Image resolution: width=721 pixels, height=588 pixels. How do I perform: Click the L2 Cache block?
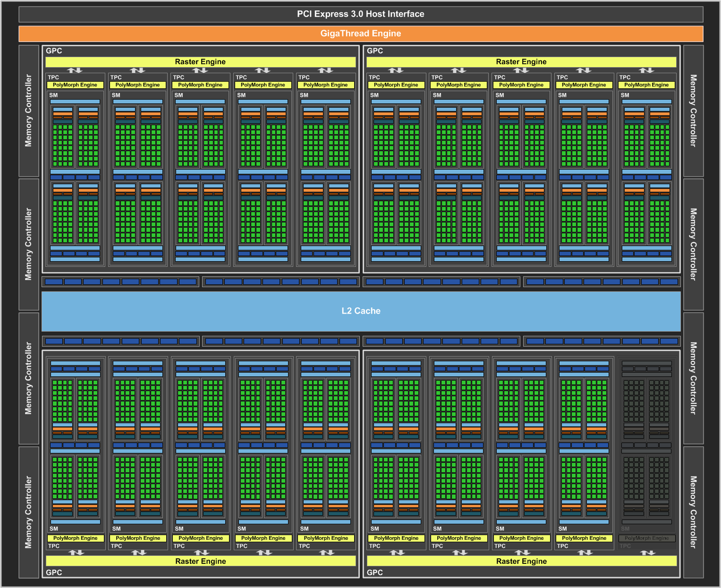click(x=361, y=311)
